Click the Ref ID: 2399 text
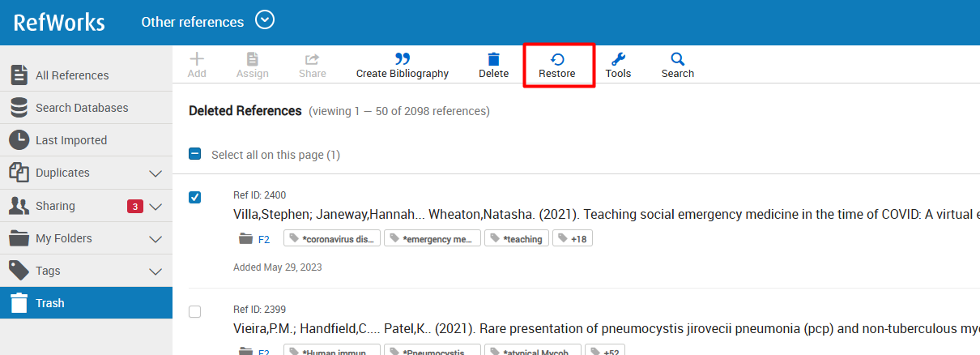 (259, 310)
